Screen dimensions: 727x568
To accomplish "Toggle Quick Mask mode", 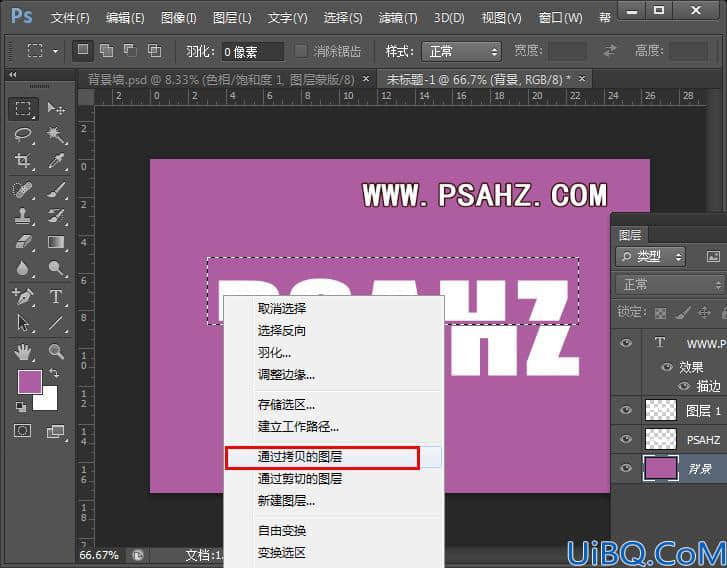I will coord(23,431).
